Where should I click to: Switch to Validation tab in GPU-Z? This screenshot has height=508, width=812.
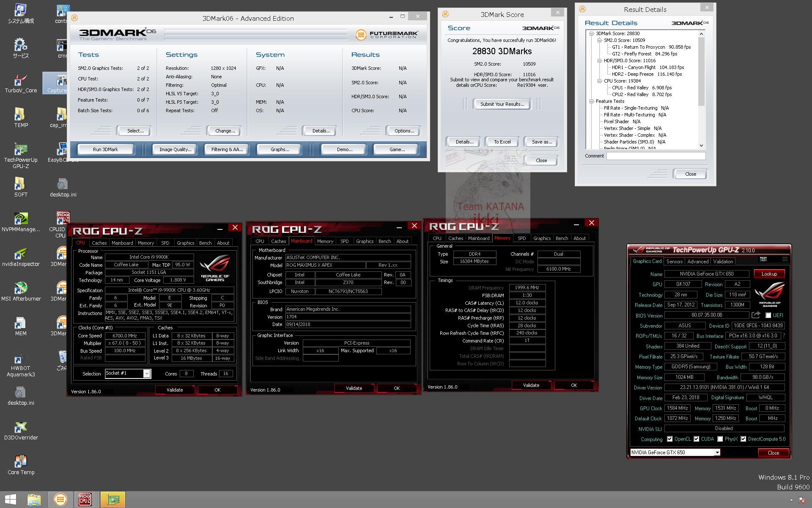723,262
